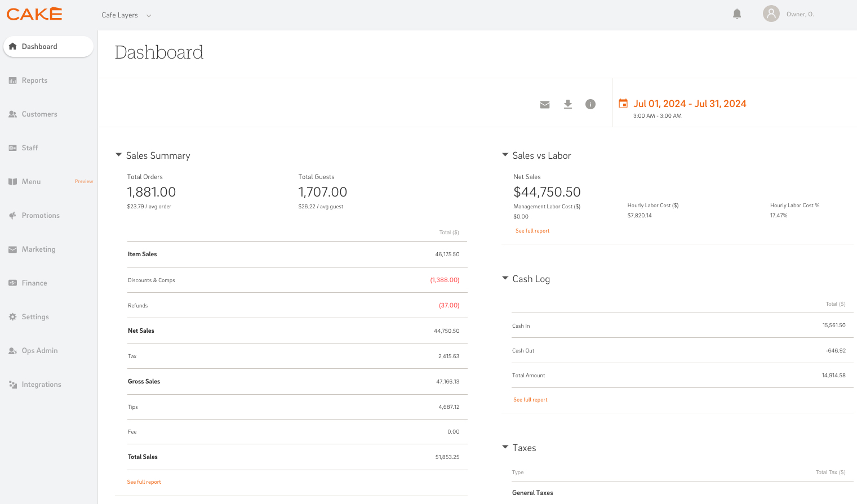
Task: Open the Jul 01 - Jul 31 date range picker
Action: click(690, 104)
